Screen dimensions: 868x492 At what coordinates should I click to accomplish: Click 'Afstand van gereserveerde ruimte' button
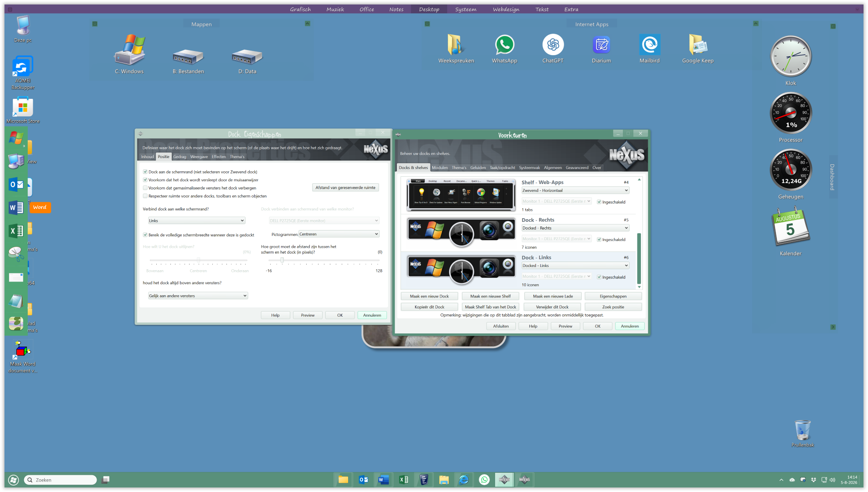[345, 188]
